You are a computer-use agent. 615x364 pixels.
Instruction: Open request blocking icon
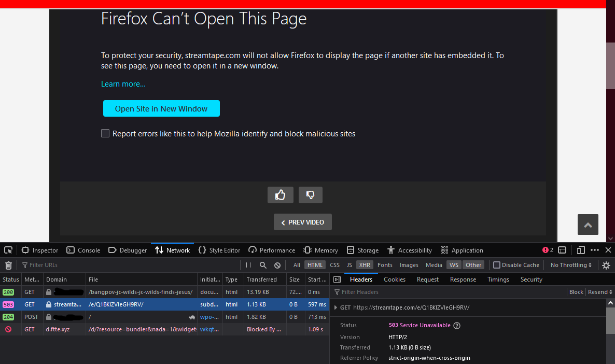click(x=277, y=265)
